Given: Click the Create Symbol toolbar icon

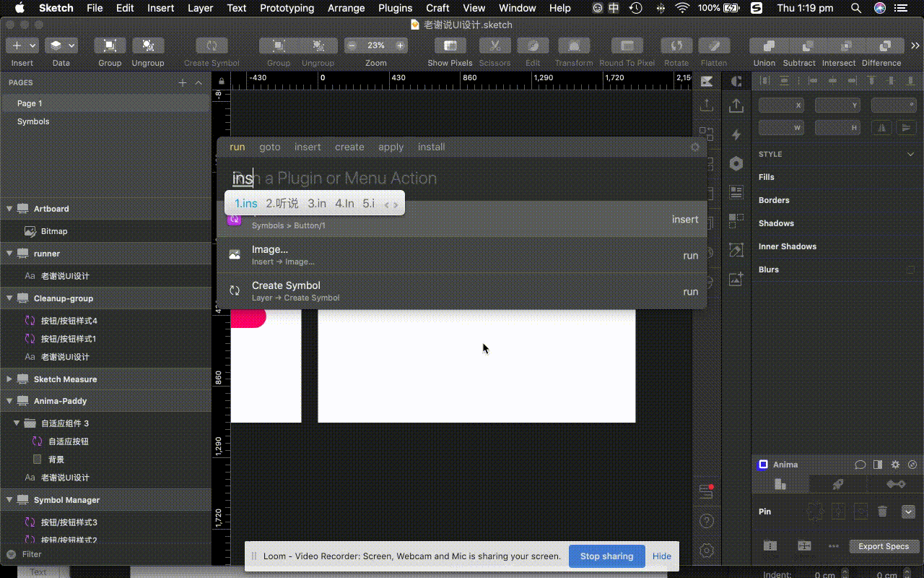Looking at the screenshot, I should (x=212, y=46).
